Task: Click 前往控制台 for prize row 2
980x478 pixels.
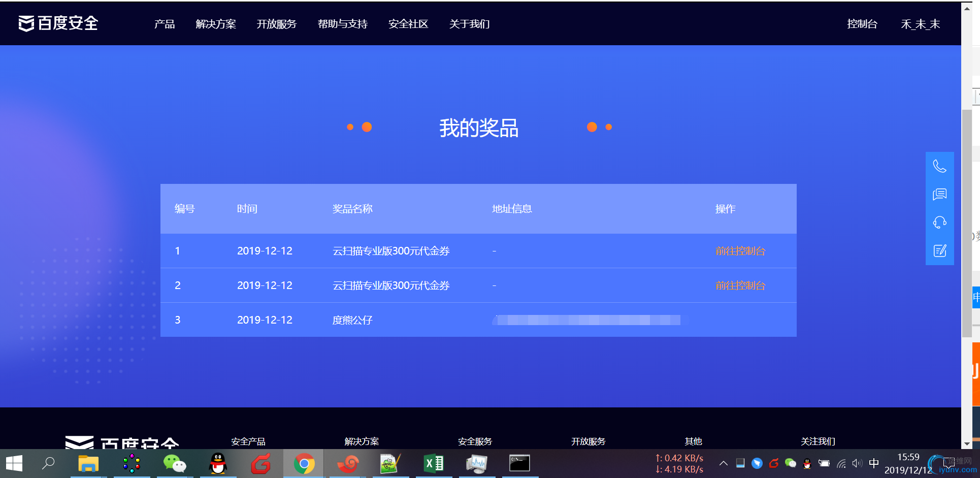Action: (x=740, y=285)
